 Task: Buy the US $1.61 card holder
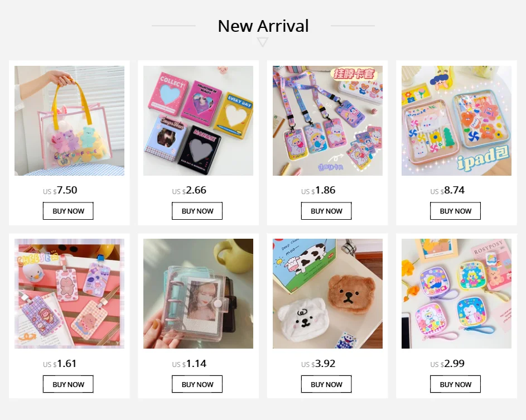tap(68, 384)
